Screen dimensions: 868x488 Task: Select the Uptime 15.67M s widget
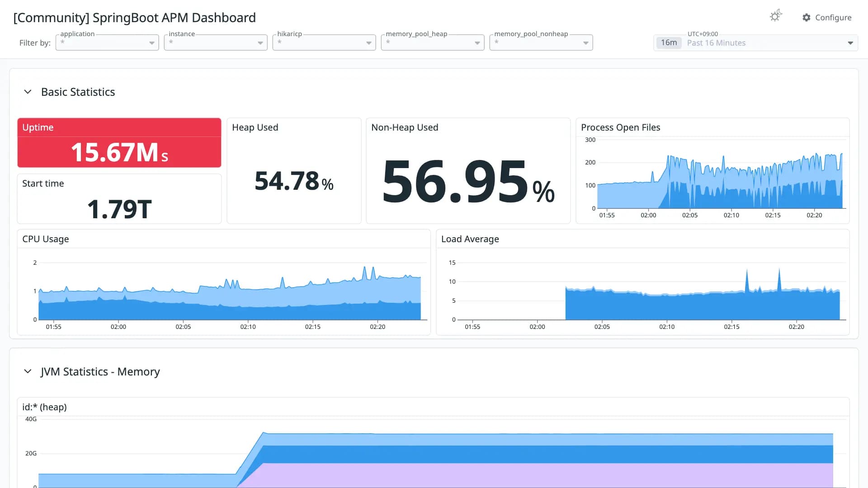119,143
